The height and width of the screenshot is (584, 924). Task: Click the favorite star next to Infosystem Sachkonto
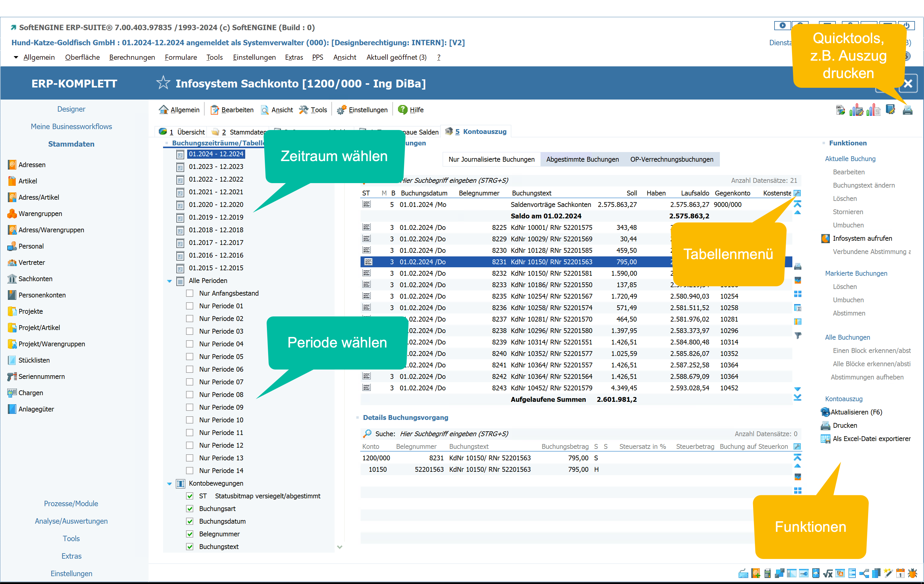click(163, 83)
